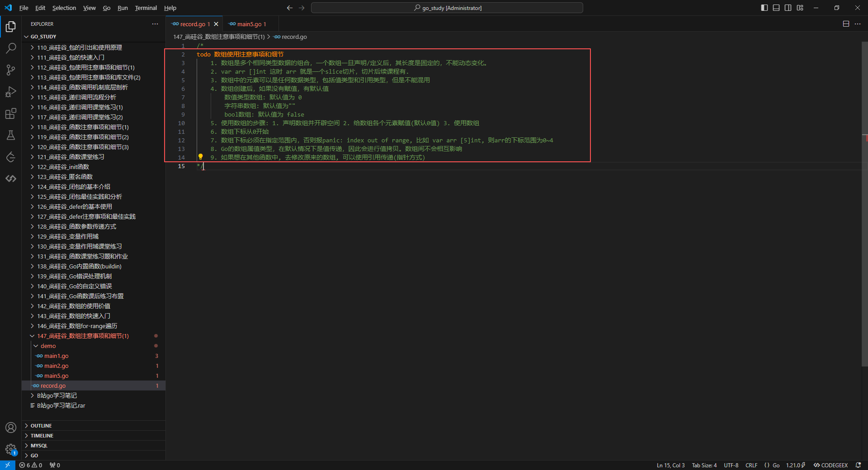The height and width of the screenshot is (470, 868).
Task: Open B站go学习笔记.rar file in explorer
Action: click(94, 405)
